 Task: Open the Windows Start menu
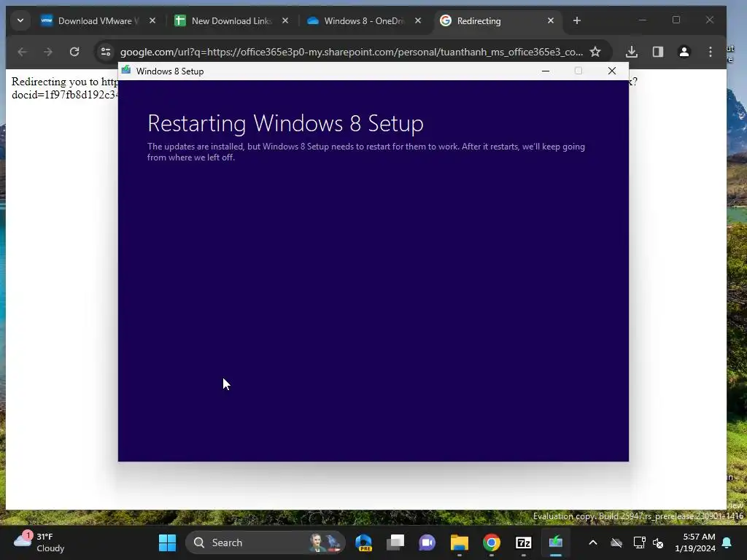[167, 542]
